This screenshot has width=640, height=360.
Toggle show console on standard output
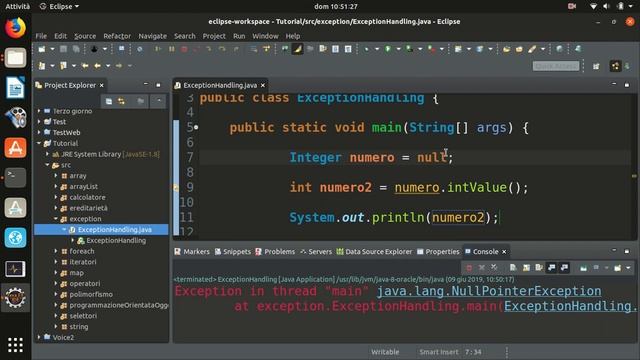point(551,268)
